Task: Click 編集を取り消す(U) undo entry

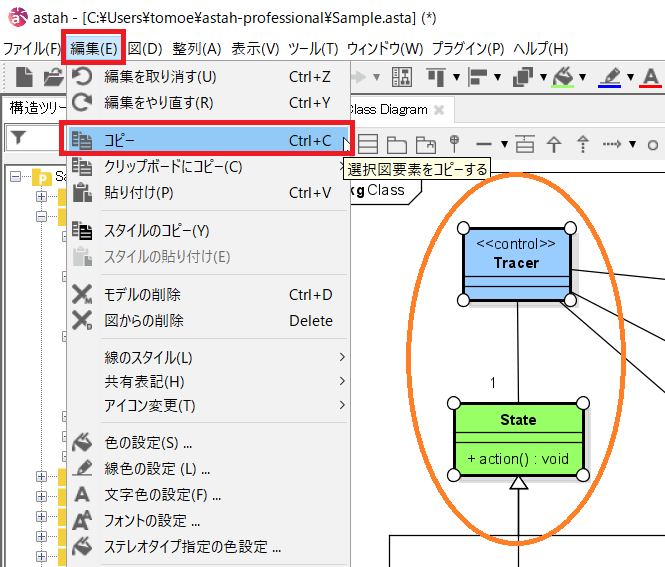Action: [x=160, y=76]
